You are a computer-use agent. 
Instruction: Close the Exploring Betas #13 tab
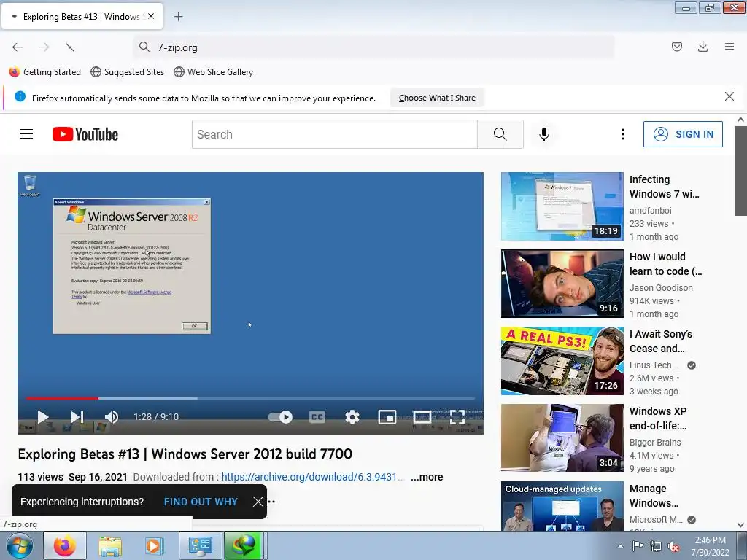pyautogui.click(x=151, y=16)
